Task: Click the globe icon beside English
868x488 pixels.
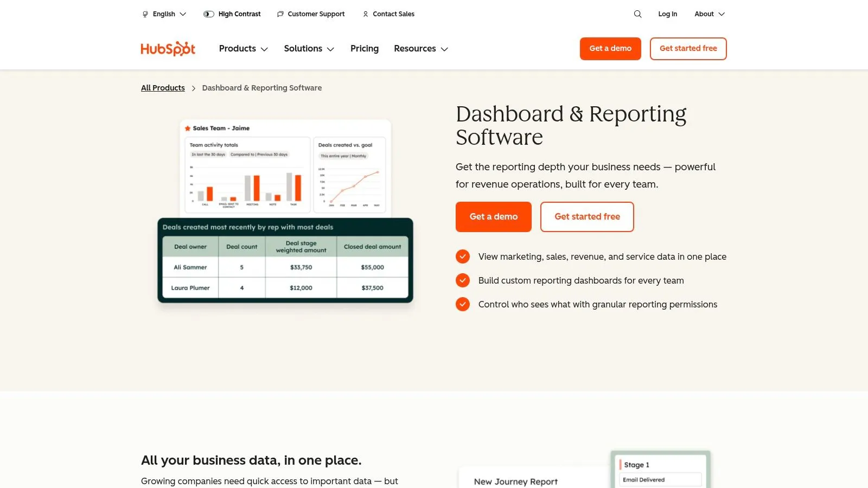Action: (x=145, y=14)
